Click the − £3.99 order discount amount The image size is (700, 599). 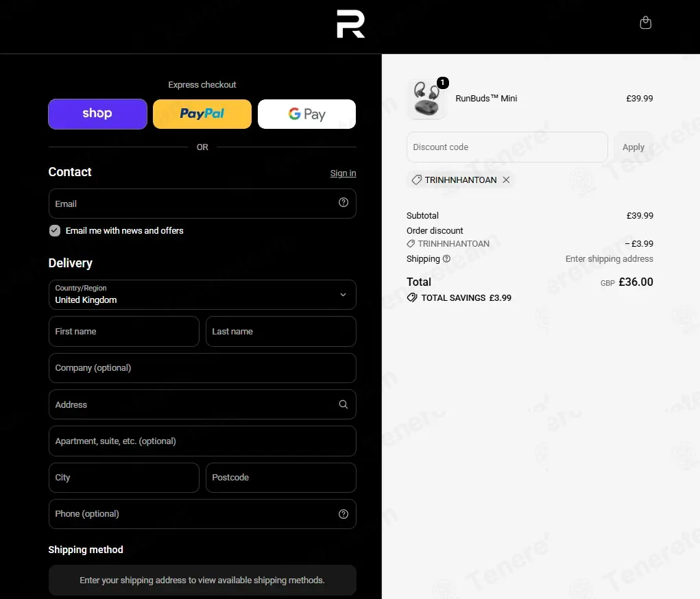coord(639,244)
